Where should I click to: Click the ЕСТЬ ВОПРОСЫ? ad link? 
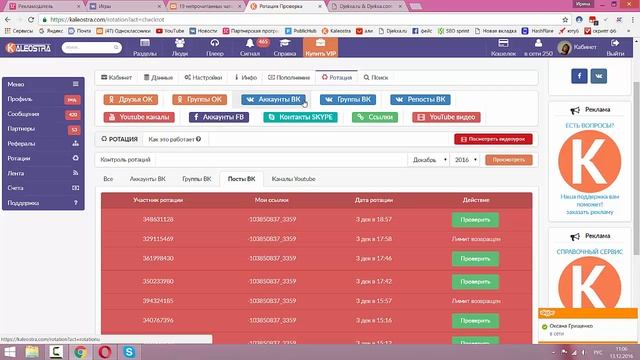pos(589,125)
